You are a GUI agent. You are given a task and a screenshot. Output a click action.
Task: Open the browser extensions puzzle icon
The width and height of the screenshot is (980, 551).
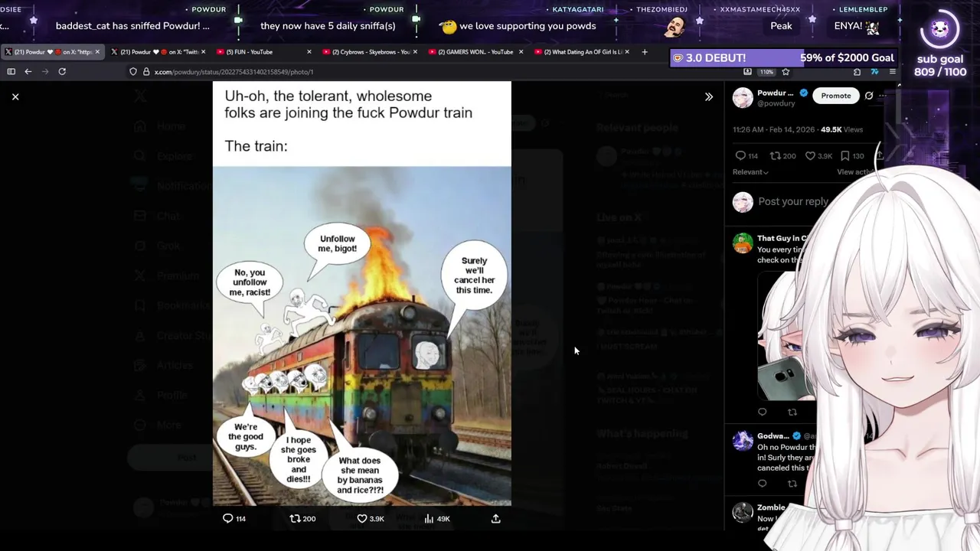pyautogui.click(x=857, y=72)
